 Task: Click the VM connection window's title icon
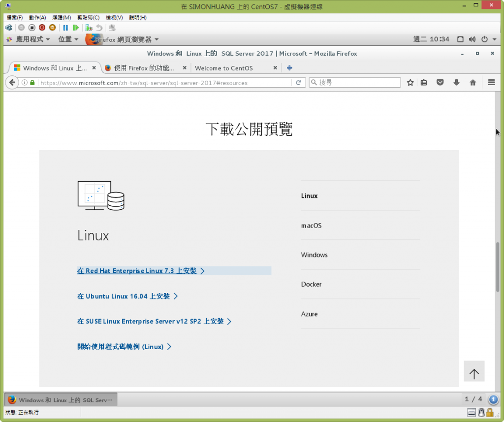pyautogui.click(x=8, y=6)
